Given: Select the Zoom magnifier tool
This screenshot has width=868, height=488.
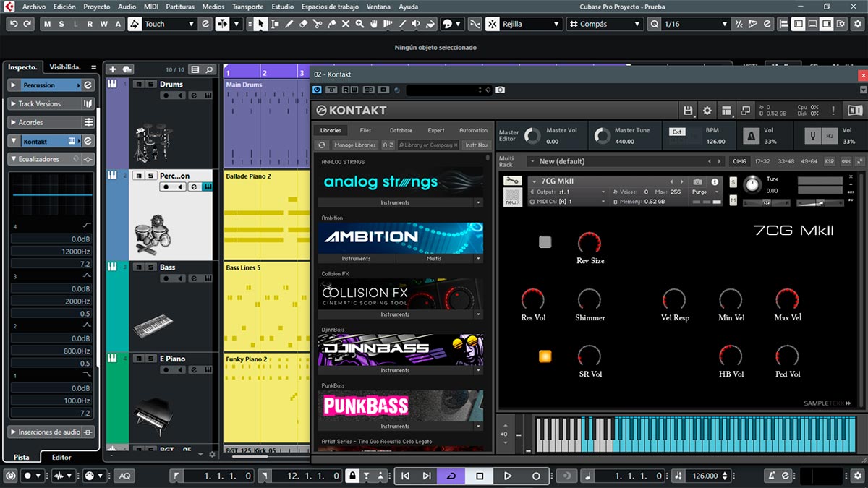Looking at the screenshot, I should pyautogui.click(x=360, y=24).
